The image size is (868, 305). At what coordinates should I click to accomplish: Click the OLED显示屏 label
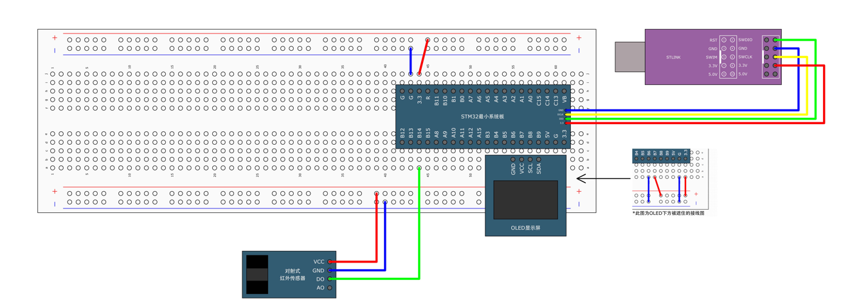[525, 228]
